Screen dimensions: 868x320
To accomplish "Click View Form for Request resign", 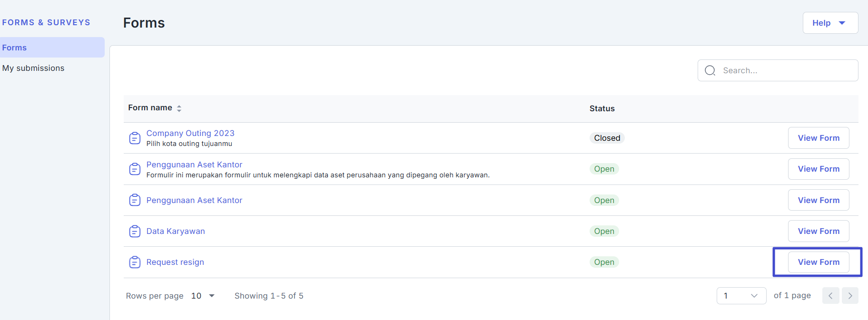I will tap(818, 262).
